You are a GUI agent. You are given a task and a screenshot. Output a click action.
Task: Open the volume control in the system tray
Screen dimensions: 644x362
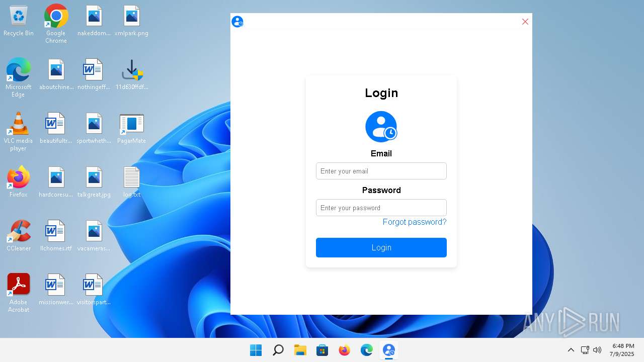pyautogui.click(x=597, y=350)
